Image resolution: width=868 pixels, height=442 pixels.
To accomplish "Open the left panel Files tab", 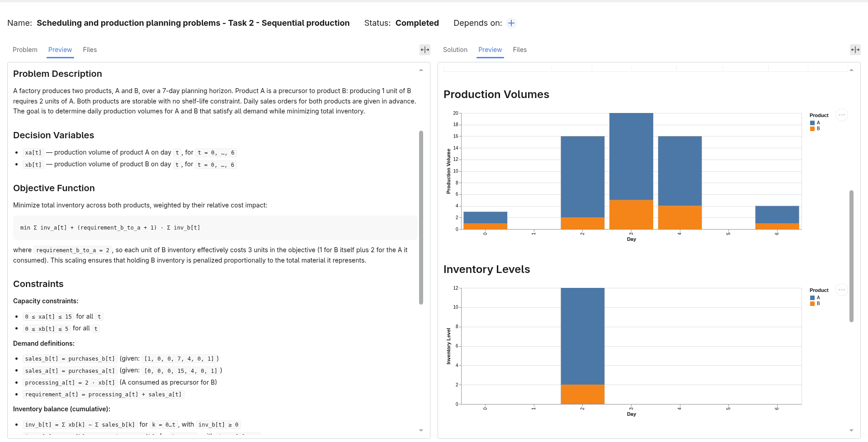I will click(90, 50).
